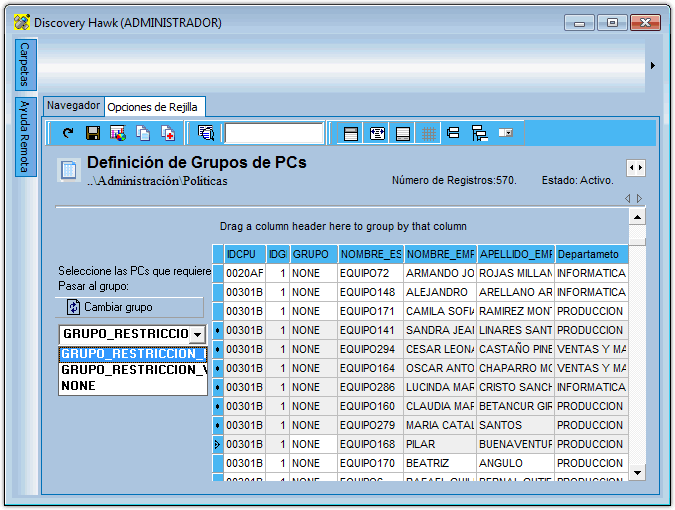Image resolution: width=675 pixels, height=510 pixels.
Task: Click the NOMBRE_EMF column header
Action: point(440,254)
